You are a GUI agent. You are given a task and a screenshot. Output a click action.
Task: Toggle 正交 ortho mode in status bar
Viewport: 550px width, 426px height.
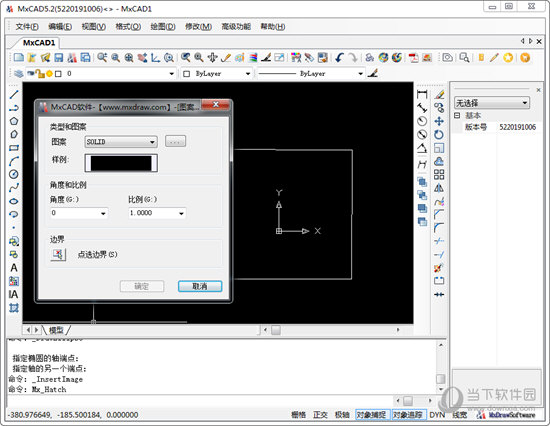(x=320, y=415)
